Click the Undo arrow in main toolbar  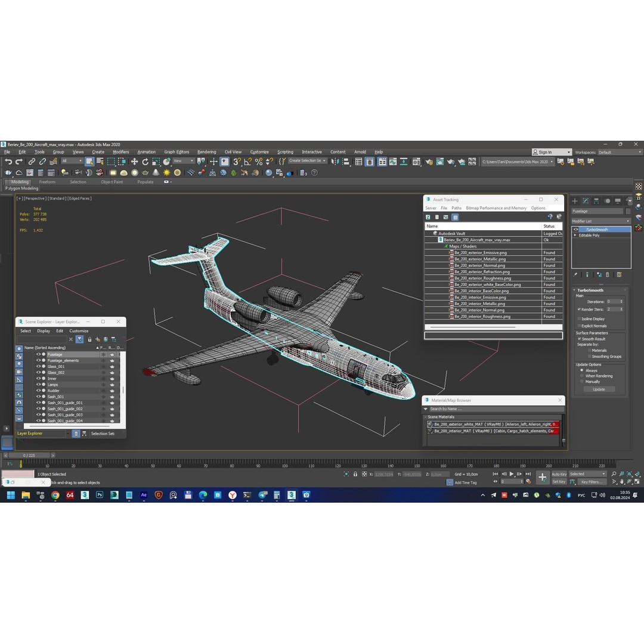point(8,162)
